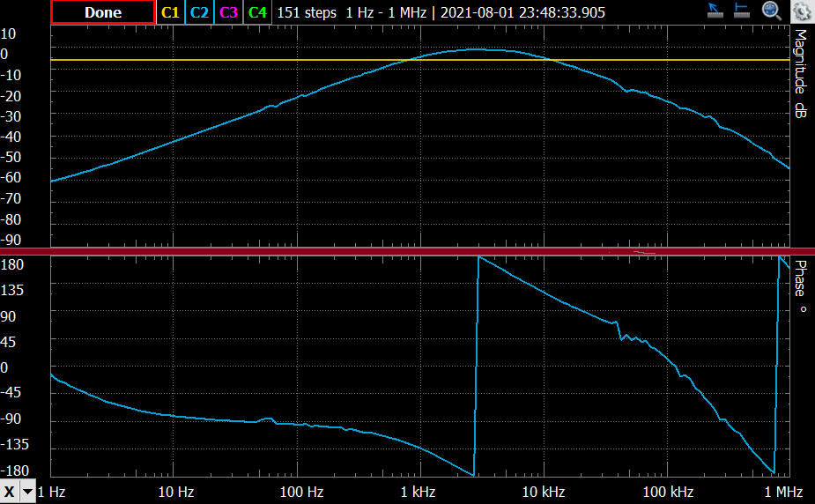Click the vertical cursor ruler icon
Viewport: 815px width, 504px height.
tap(742, 11)
